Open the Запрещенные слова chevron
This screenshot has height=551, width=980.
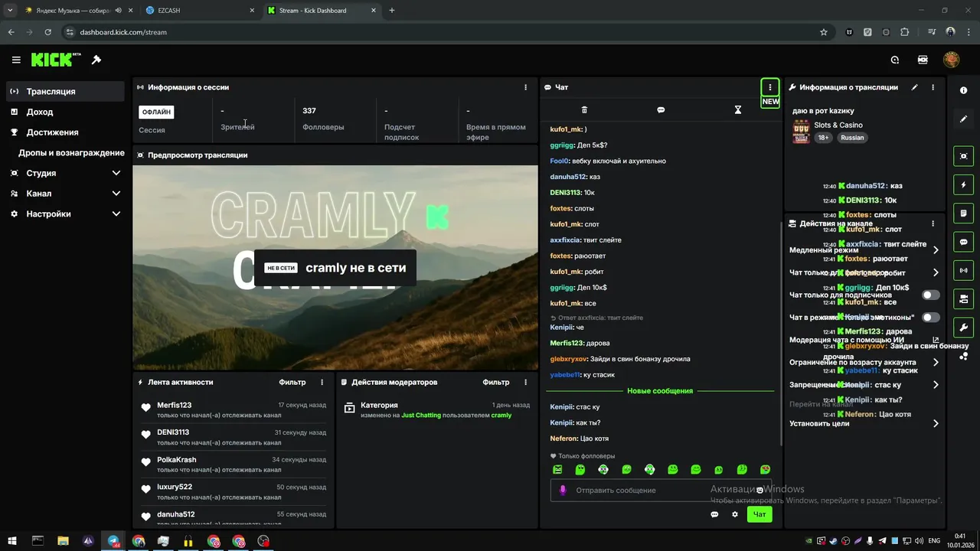pos(936,385)
